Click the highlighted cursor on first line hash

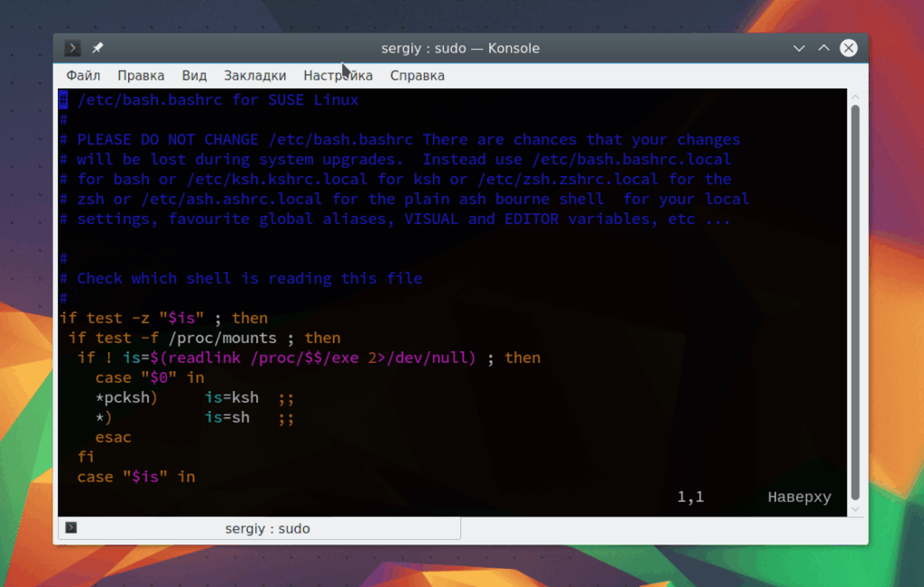pos(63,99)
